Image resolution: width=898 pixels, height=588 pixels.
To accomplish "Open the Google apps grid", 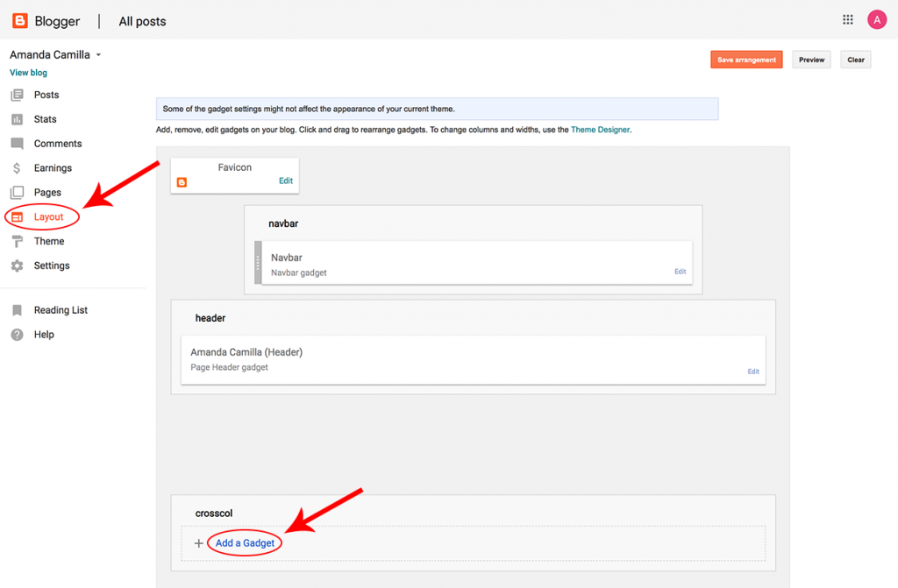I will [x=847, y=19].
